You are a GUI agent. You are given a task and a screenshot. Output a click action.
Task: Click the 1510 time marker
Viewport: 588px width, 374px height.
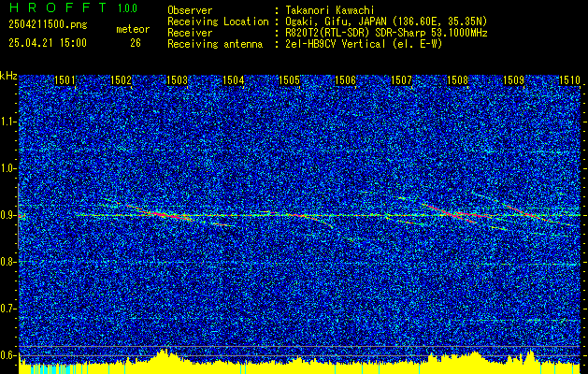click(569, 79)
